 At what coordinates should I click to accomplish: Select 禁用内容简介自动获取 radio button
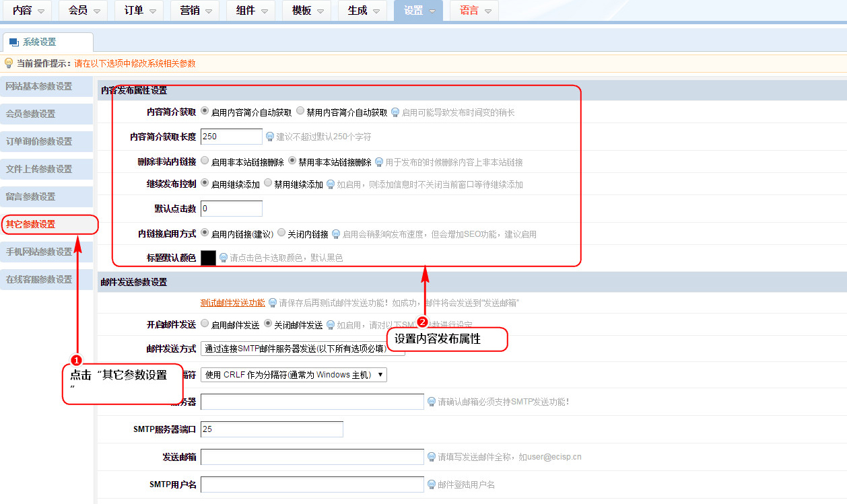(x=300, y=112)
